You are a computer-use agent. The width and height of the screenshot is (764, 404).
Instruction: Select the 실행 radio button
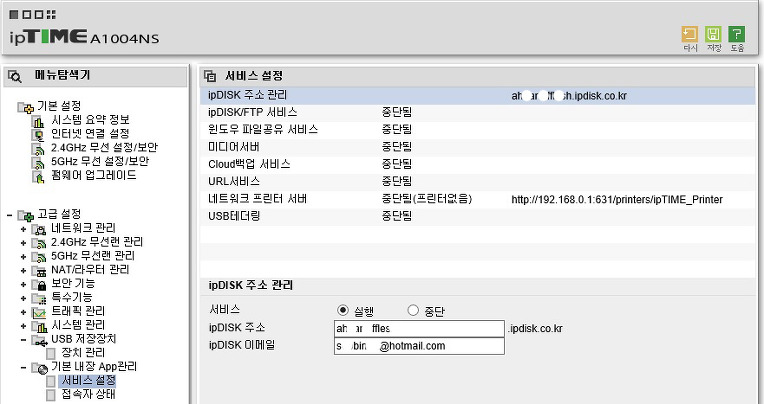(x=343, y=310)
